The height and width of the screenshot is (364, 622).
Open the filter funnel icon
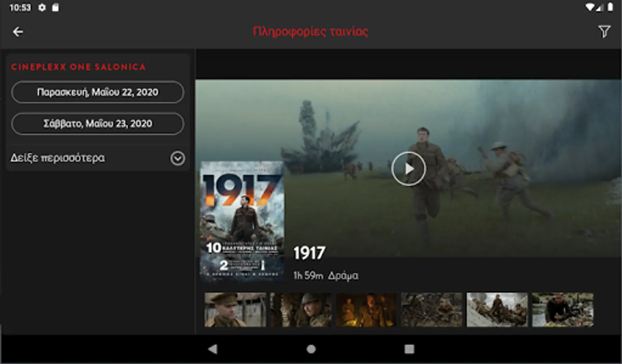604,32
